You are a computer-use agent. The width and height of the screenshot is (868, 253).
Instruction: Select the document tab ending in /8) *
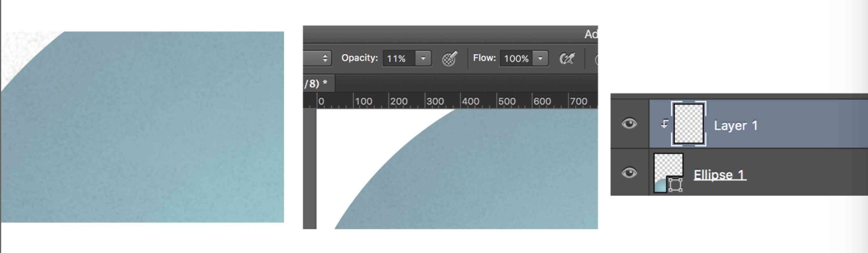[x=318, y=83]
